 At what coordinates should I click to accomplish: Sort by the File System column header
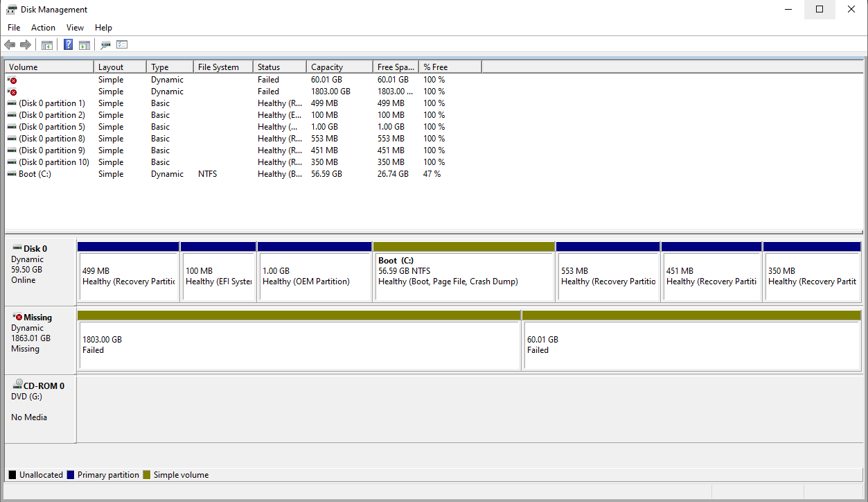tap(224, 67)
